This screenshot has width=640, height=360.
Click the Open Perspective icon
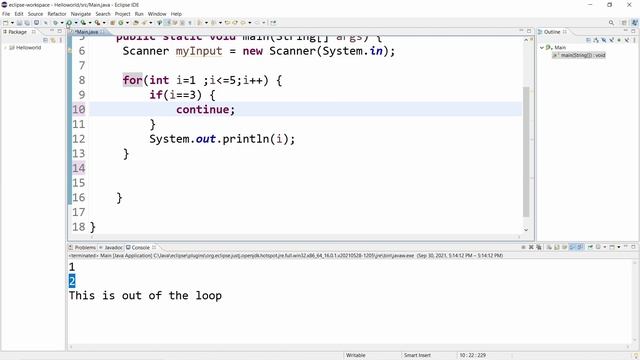[x=624, y=23]
